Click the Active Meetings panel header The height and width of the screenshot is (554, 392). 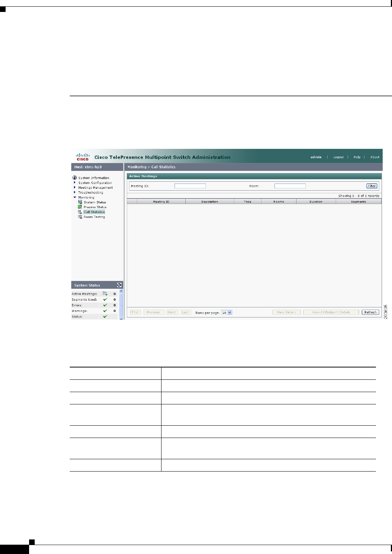coord(254,176)
